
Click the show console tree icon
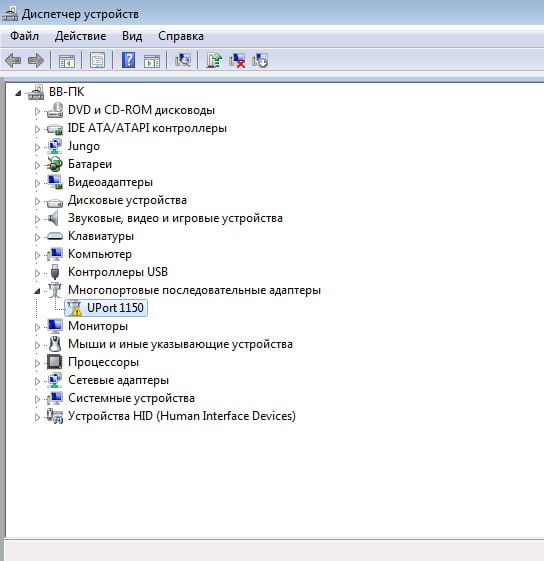coord(67,61)
